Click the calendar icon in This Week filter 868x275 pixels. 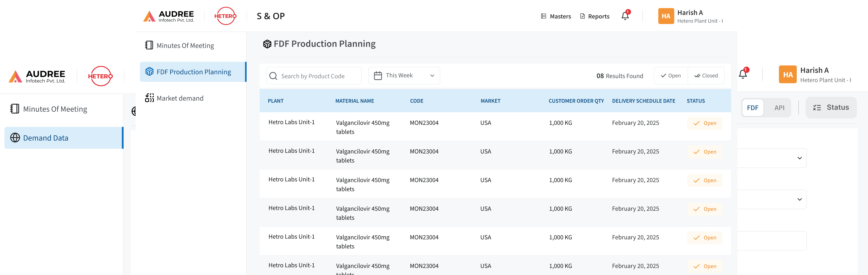tap(378, 76)
